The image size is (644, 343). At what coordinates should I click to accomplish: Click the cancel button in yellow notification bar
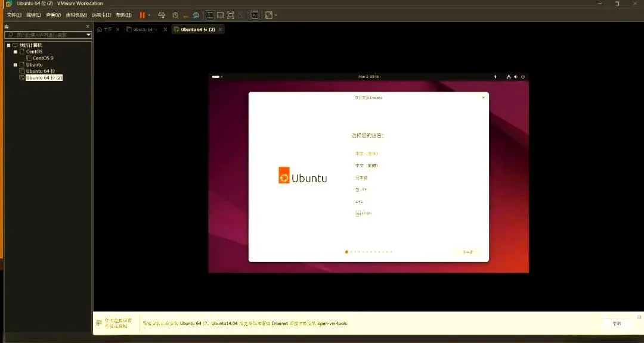pos(617,323)
